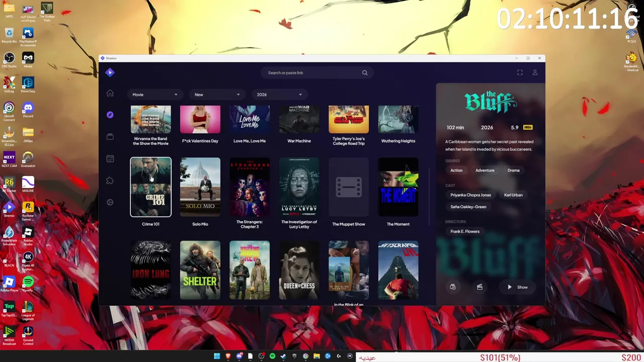Open the Movie type dropdown
Screen dimensions: 644x362
click(154, 95)
